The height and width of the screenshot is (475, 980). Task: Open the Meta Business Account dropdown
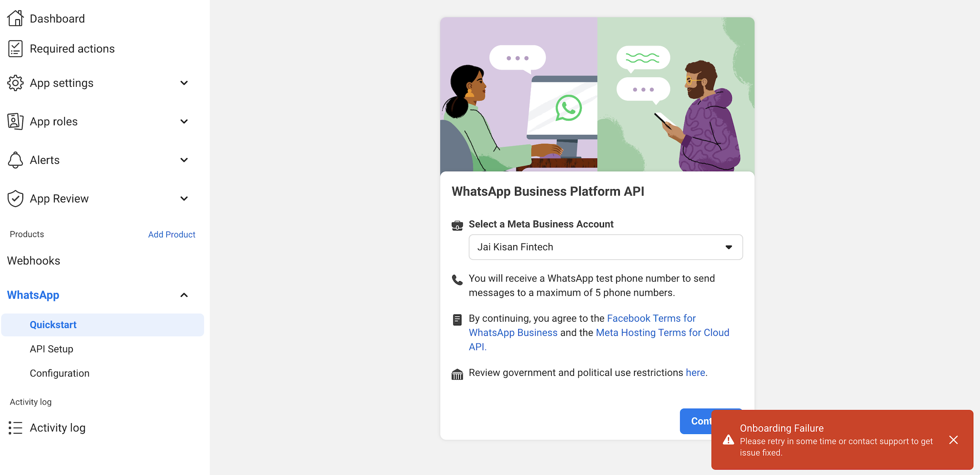click(x=606, y=247)
